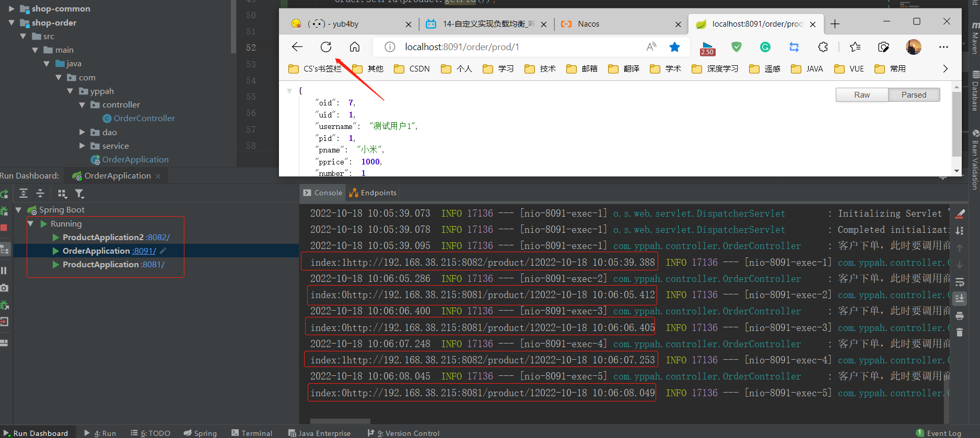Open the CSDN bookmark folder
This screenshot has width=980, height=438.
point(412,69)
